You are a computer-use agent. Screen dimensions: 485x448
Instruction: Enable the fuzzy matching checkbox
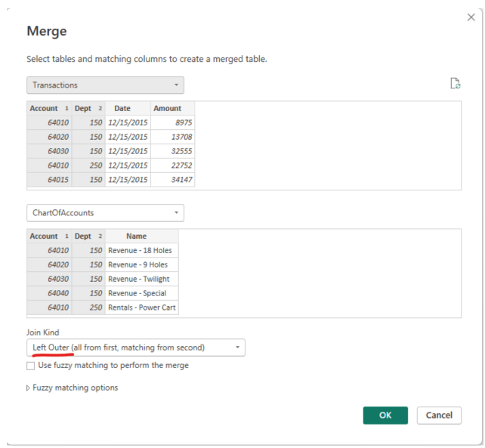point(31,366)
